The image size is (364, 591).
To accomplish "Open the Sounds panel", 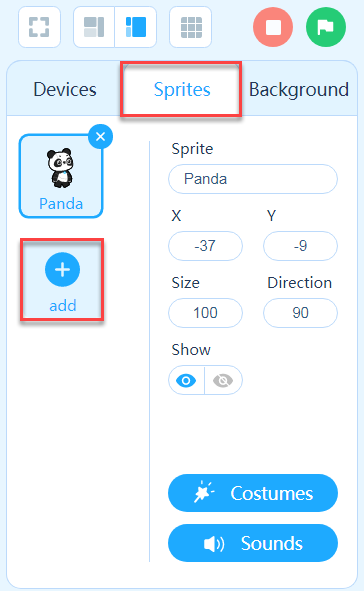I will [253, 543].
